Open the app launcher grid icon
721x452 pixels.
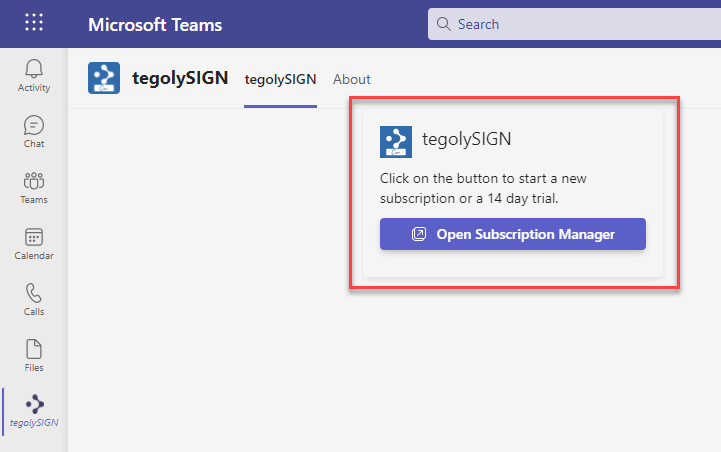click(34, 23)
